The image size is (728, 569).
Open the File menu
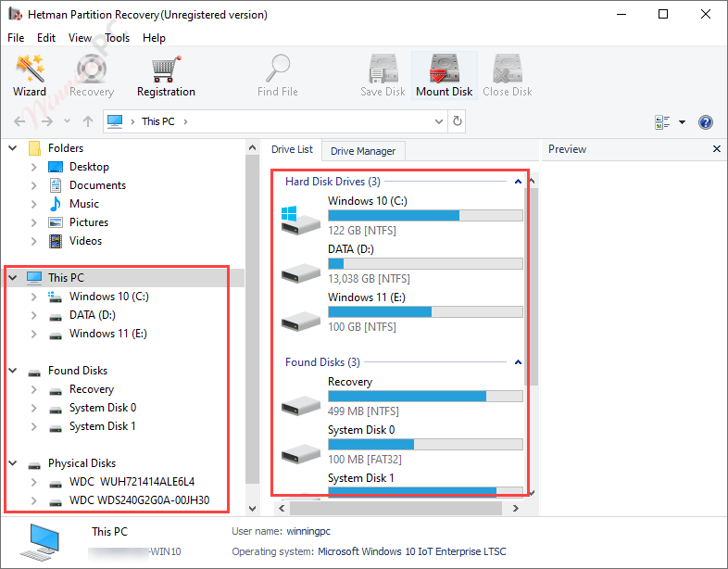coord(16,38)
